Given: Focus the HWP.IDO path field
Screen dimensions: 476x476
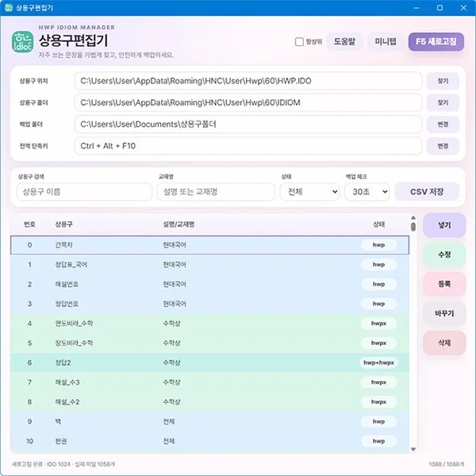Looking at the screenshot, I should click(x=248, y=81).
